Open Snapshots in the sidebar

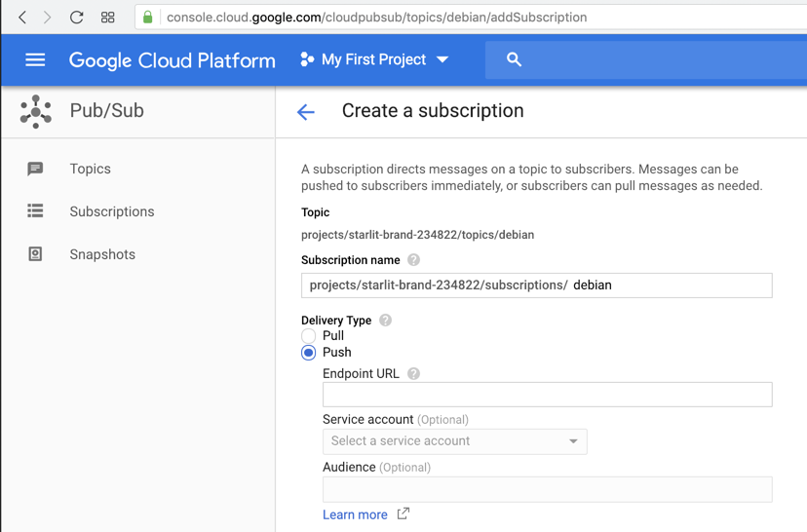coord(102,254)
